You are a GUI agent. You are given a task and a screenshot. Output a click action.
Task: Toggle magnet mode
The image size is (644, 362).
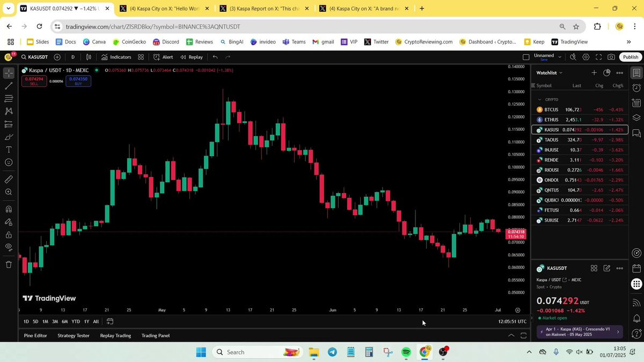pos(9,209)
